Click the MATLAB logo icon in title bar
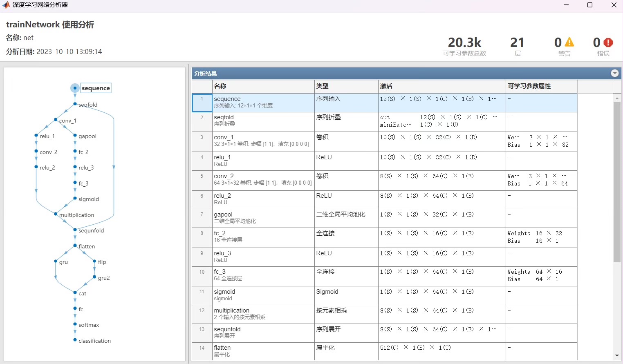 point(6,5)
